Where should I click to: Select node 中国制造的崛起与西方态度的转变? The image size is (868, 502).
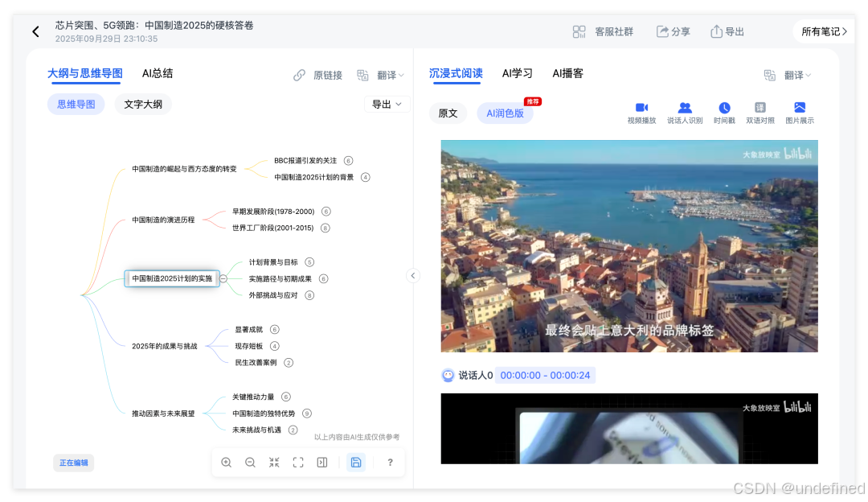184,168
